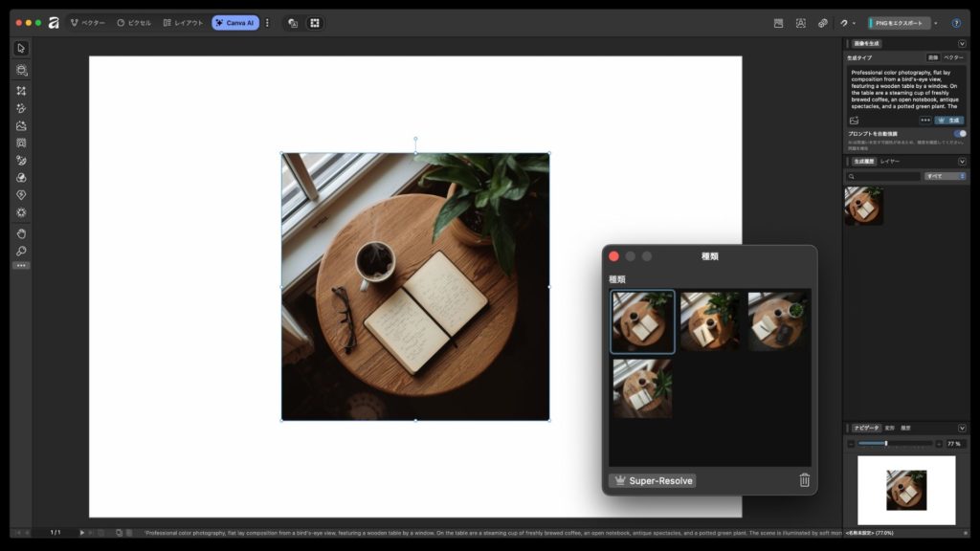Click the link chain icon in top toolbar

(821, 23)
